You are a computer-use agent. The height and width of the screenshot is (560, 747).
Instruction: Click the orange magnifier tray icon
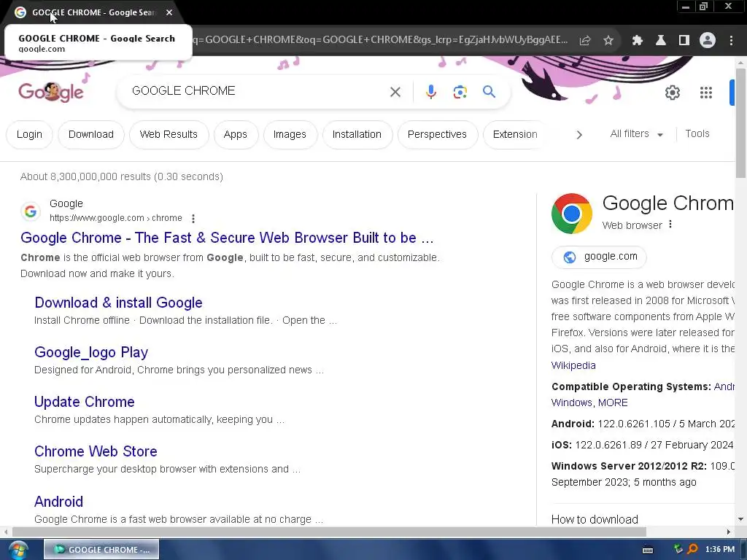[x=692, y=550]
